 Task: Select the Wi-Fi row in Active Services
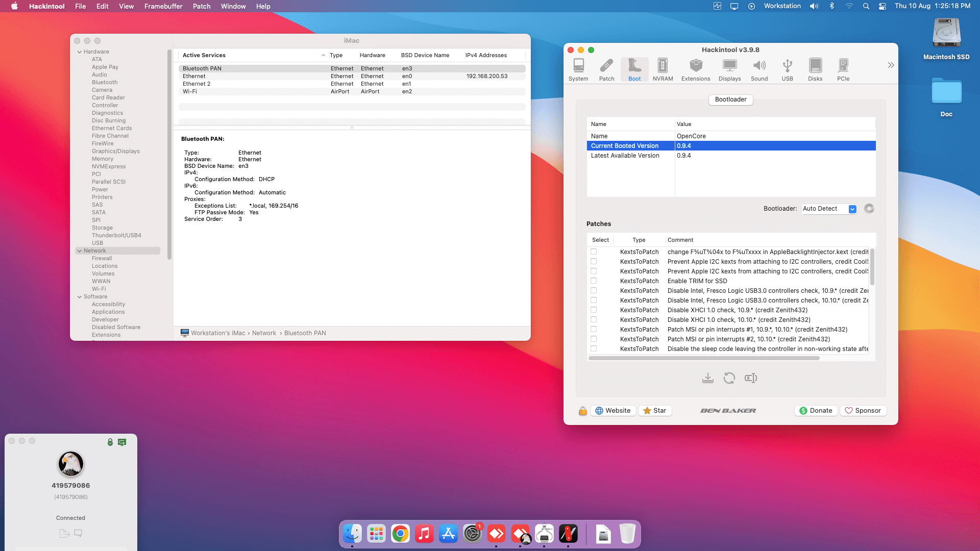(352, 92)
